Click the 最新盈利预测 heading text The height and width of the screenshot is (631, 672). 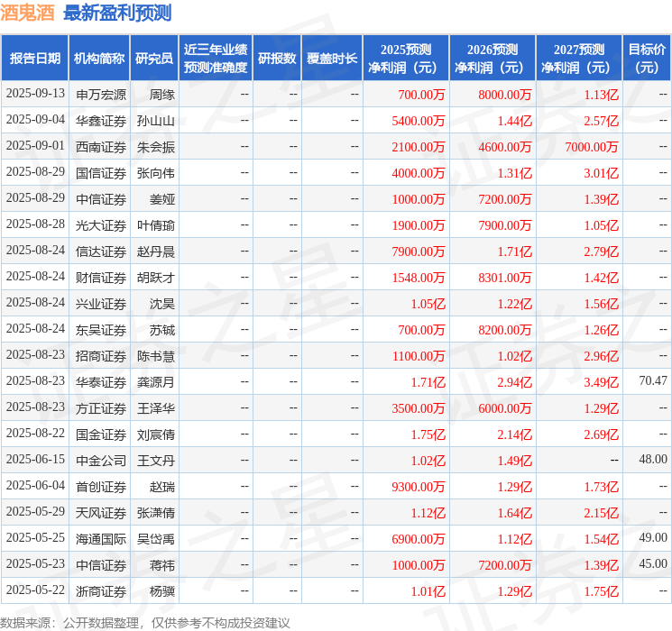coord(117,13)
